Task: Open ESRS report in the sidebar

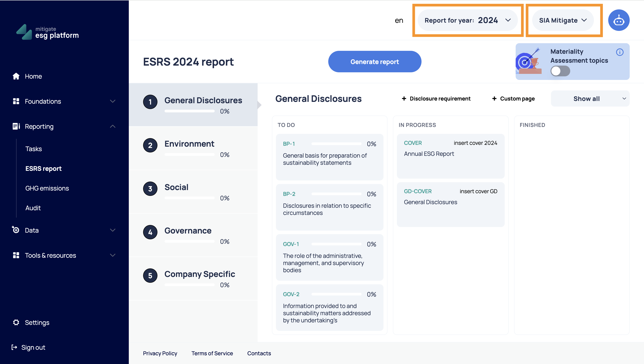Action: pos(44,169)
